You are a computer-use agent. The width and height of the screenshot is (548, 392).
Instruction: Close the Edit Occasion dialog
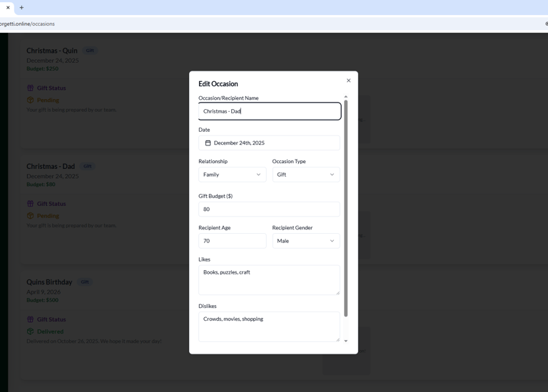pos(348,81)
